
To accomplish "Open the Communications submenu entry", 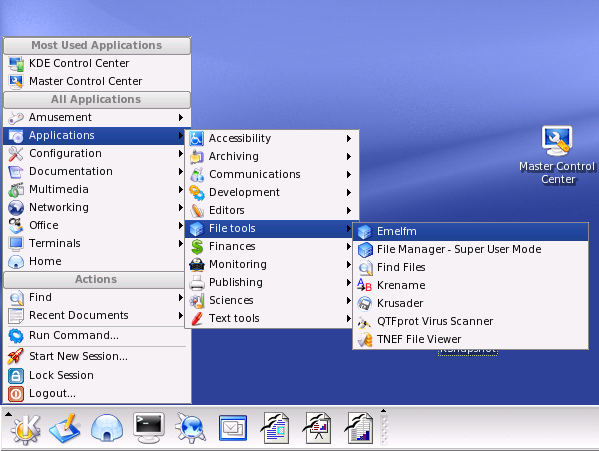I will pos(272,174).
